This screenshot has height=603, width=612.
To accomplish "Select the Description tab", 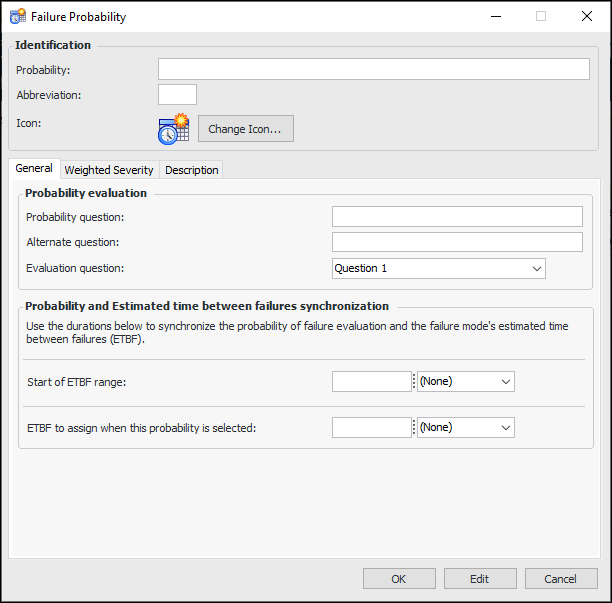I will [x=191, y=170].
